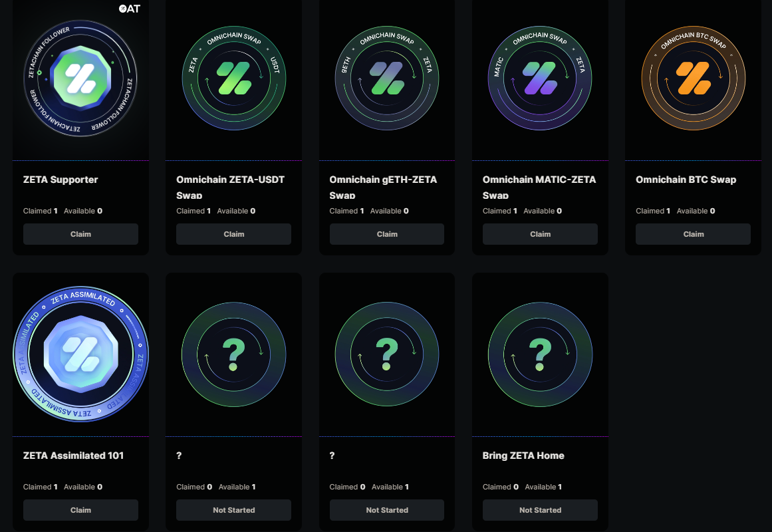
Task: Open the ZETA Supporter title
Action: pos(61,180)
